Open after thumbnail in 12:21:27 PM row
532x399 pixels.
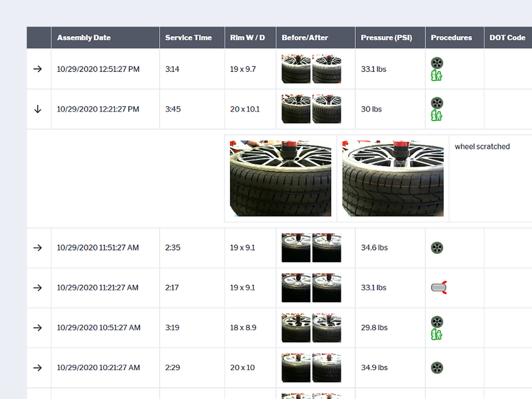[327, 109]
